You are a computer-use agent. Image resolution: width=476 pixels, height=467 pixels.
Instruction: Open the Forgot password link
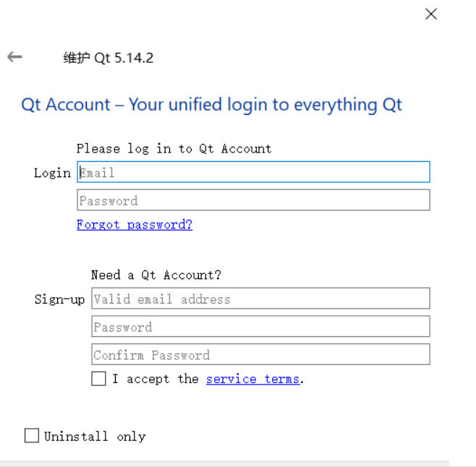[135, 225]
